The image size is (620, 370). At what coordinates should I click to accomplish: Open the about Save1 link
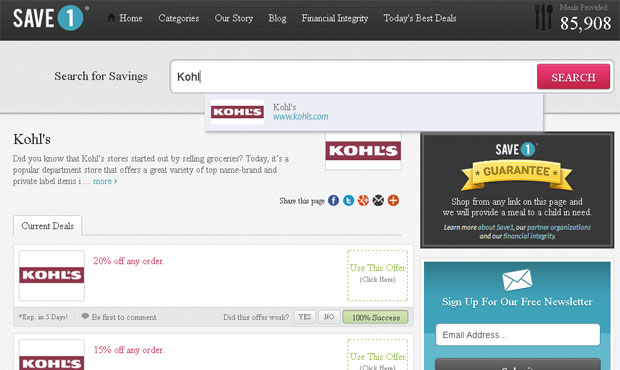click(x=495, y=227)
